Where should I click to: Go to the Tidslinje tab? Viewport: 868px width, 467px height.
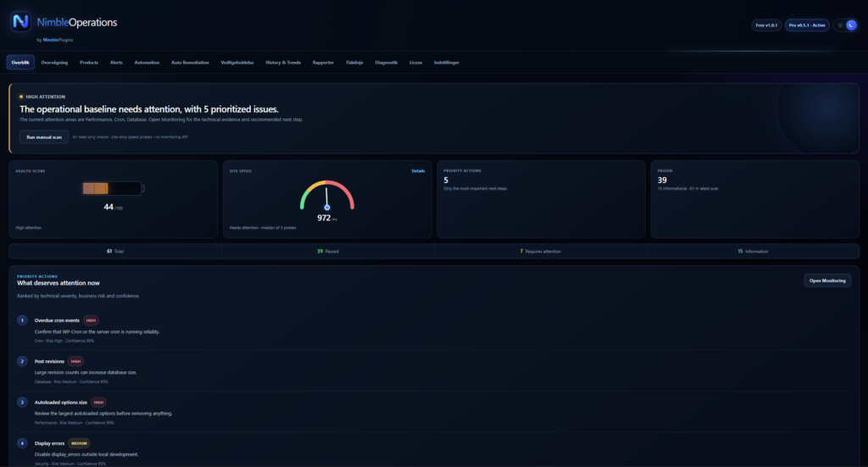tap(354, 63)
